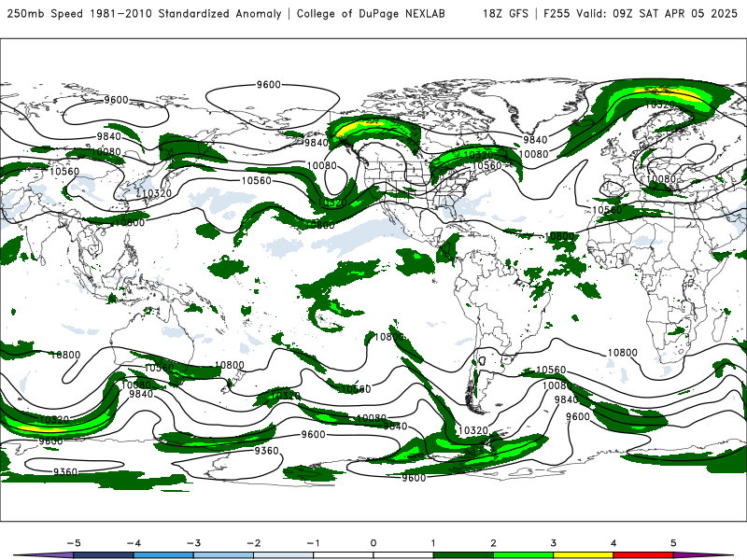Click the '4' colorbar tick label
Image resolution: width=747 pixels, height=560 pixels.
[613, 543]
